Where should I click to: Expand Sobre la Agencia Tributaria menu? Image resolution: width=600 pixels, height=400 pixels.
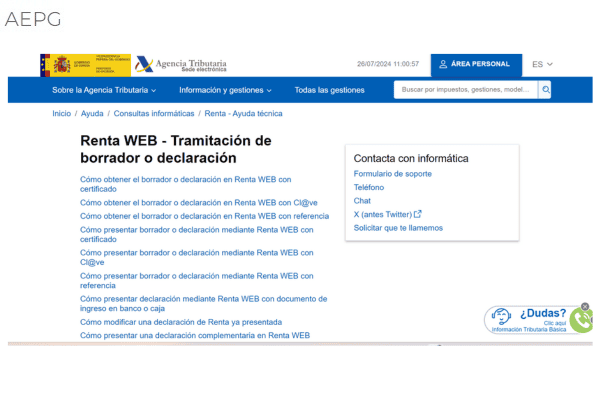click(x=104, y=90)
